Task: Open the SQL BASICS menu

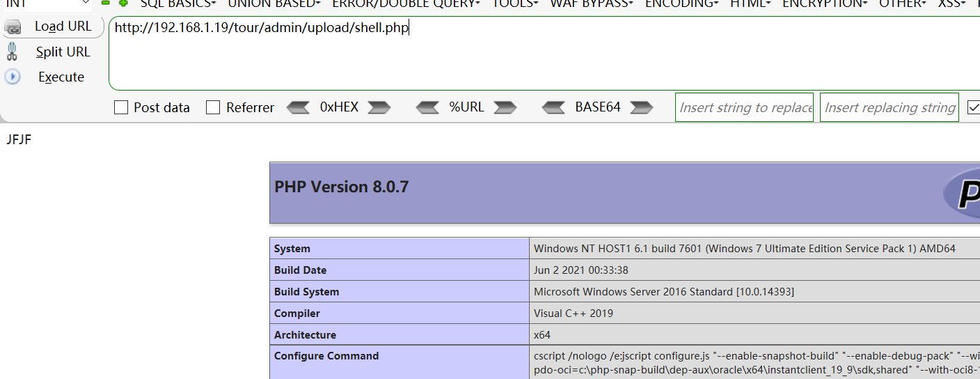Action: pos(178,3)
